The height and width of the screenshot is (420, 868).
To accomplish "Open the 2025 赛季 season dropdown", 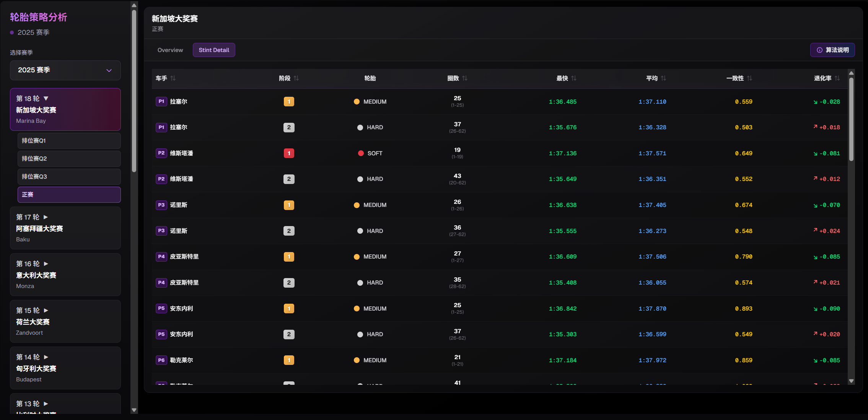I will pos(65,70).
